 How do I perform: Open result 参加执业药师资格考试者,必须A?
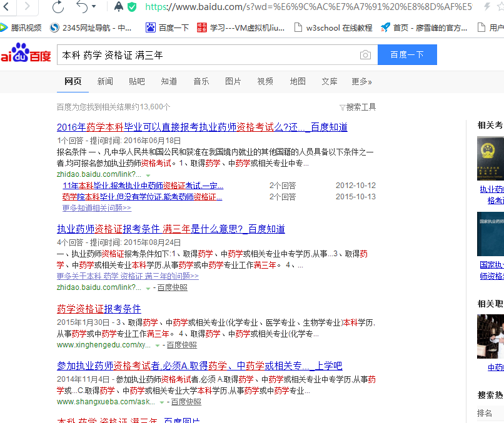point(199,366)
